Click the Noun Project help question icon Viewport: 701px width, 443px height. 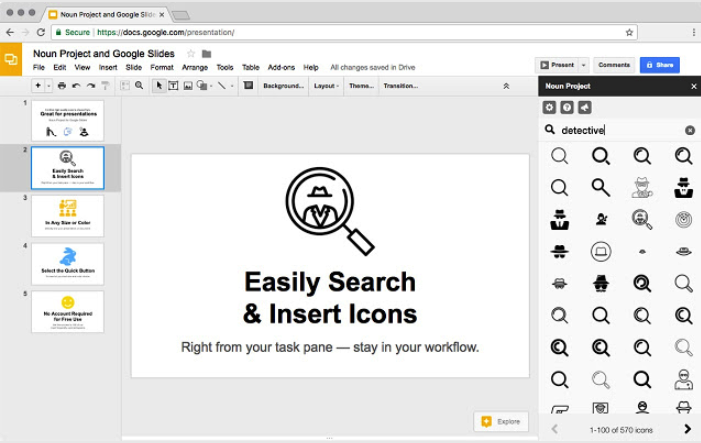pos(567,107)
